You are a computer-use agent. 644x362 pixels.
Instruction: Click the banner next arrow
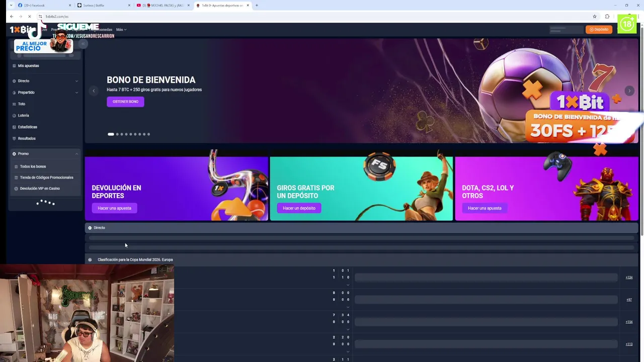[x=629, y=91]
